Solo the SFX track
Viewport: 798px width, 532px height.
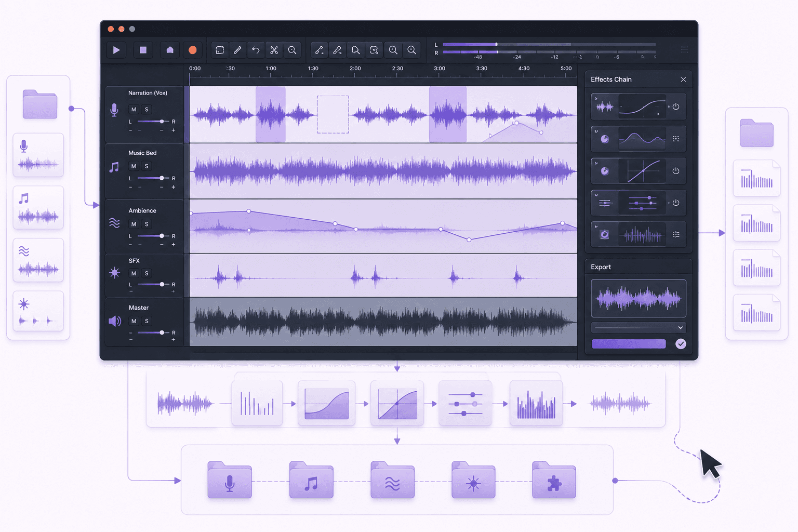147,273
